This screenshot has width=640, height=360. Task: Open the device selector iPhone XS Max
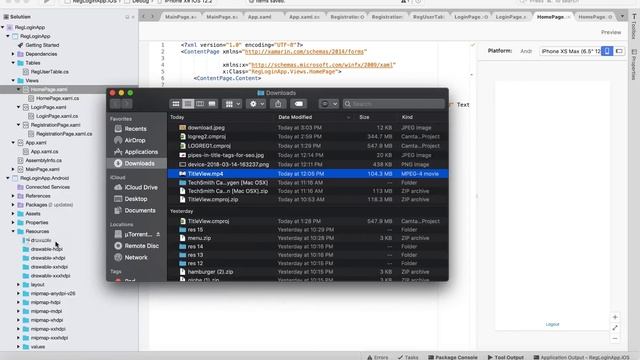pos(570,51)
